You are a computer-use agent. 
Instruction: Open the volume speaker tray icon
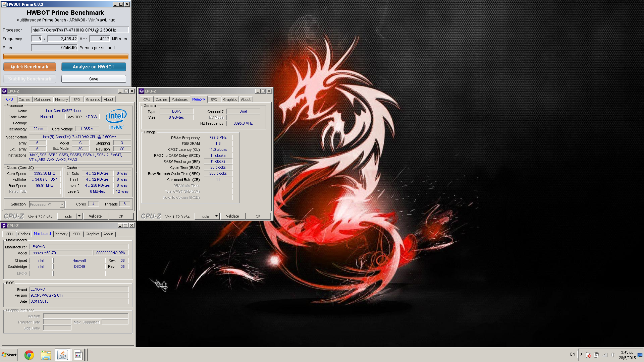point(613,355)
